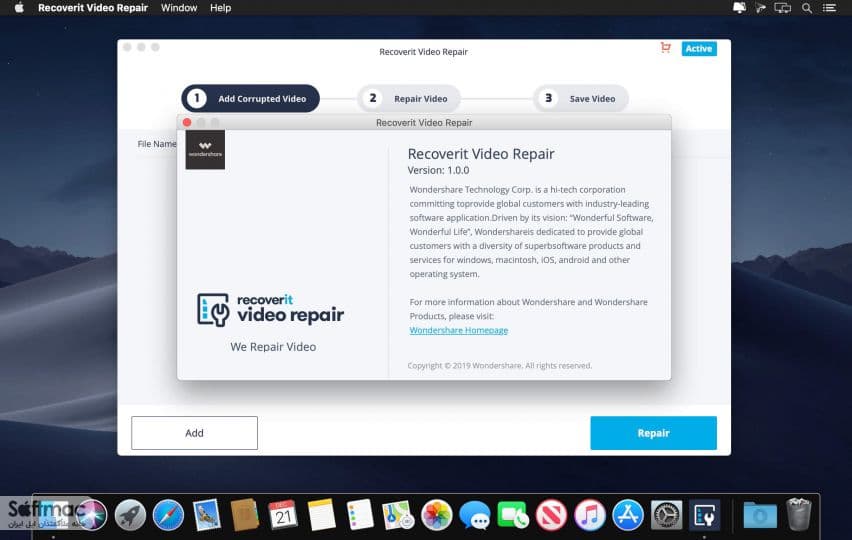852x540 pixels.
Task: Open the Apple menu
Action: point(19,8)
